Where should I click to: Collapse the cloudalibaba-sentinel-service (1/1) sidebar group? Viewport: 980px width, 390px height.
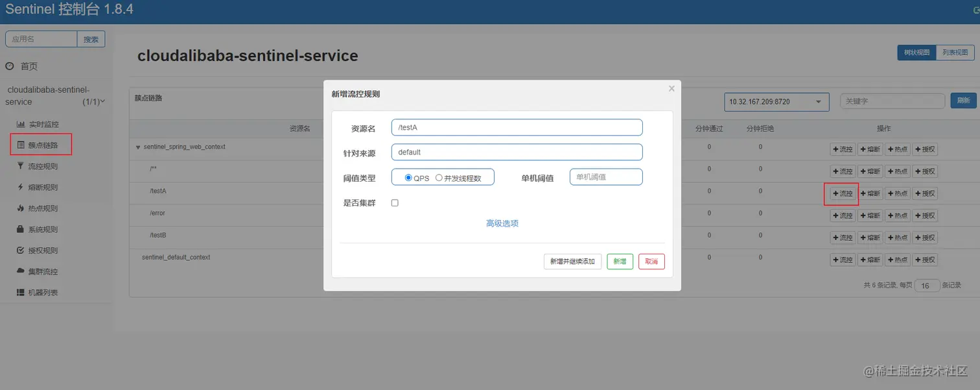click(56, 96)
